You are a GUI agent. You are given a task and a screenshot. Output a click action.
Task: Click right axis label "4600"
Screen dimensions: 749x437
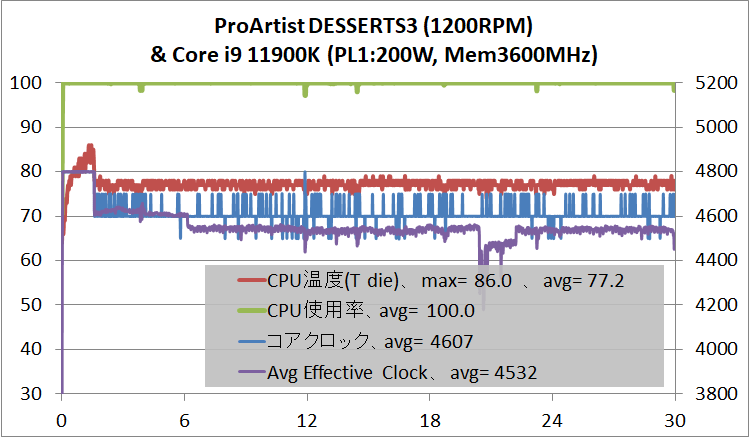coord(716,216)
